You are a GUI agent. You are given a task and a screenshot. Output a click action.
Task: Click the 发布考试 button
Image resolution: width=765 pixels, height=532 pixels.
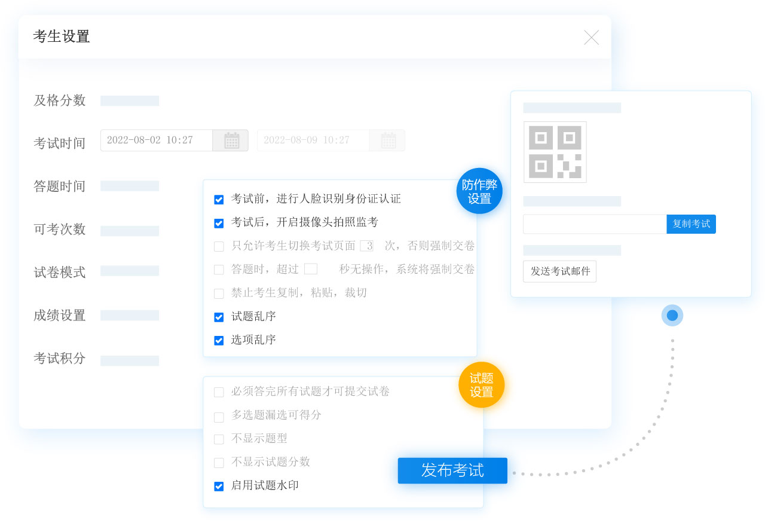[x=452, y=470]
